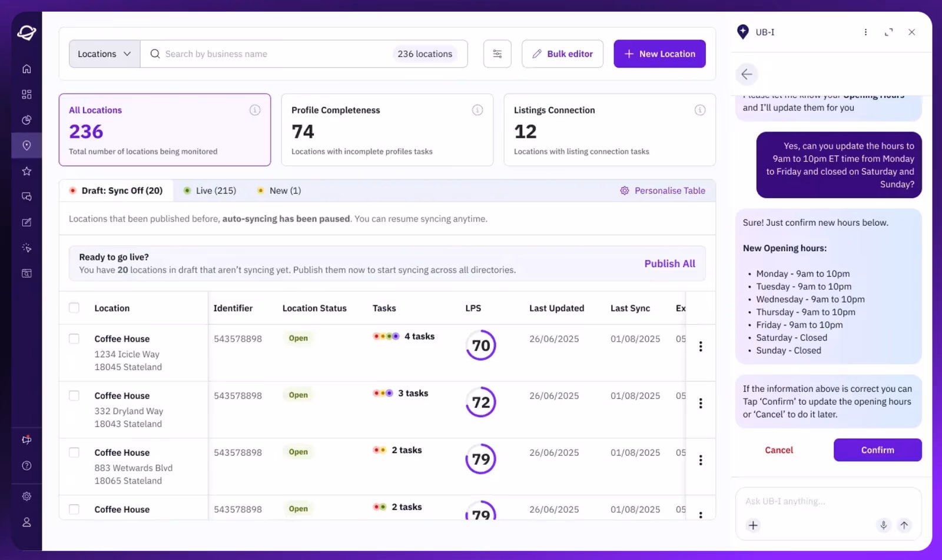Click Personalise Table
The image size is (942, 560).
click(x=662, y=191)
